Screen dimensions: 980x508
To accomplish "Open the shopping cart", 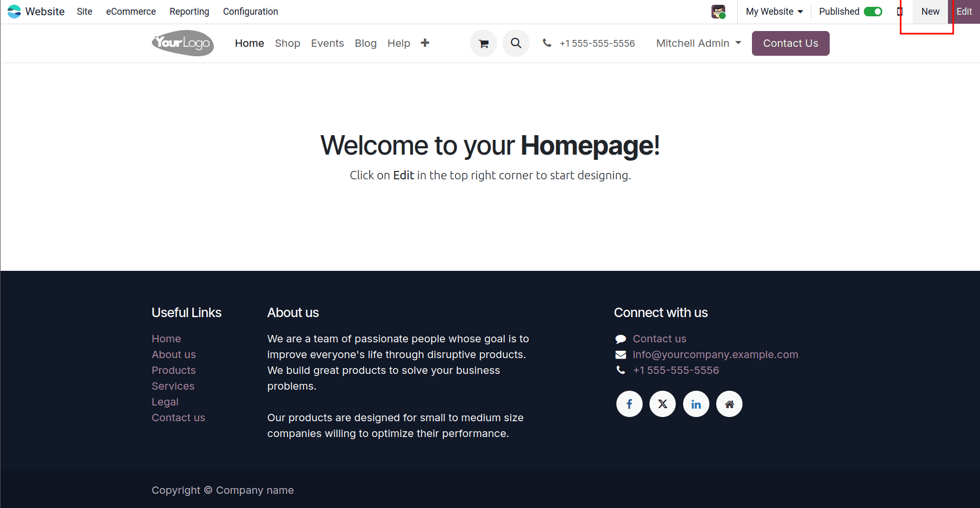I will click(x=483, y=43).
